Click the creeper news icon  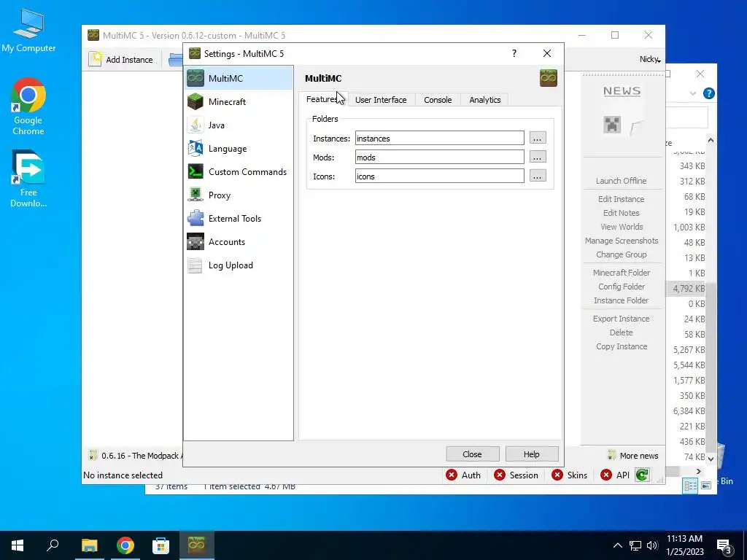coord(612,125)
